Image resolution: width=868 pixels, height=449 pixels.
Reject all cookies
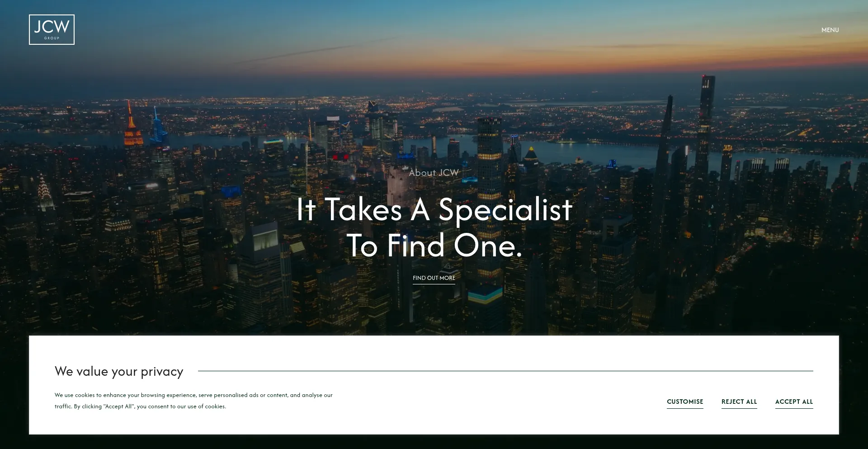[739, 402]
